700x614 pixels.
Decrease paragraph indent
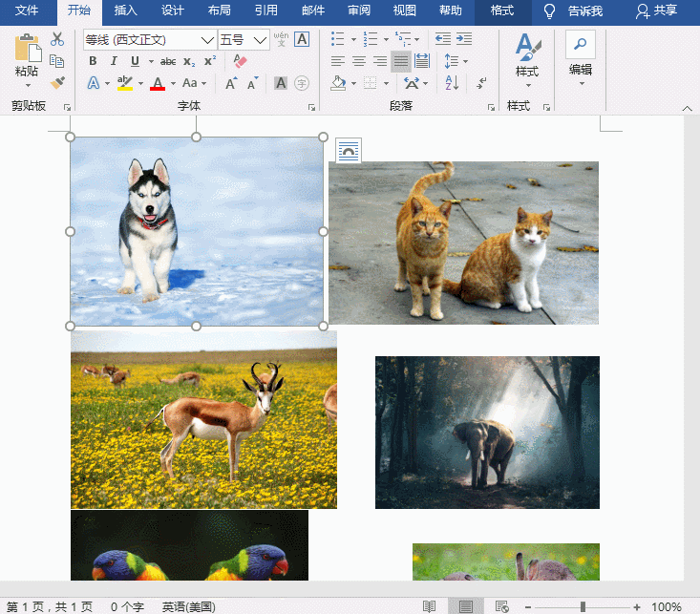click(x=443, y=39)
